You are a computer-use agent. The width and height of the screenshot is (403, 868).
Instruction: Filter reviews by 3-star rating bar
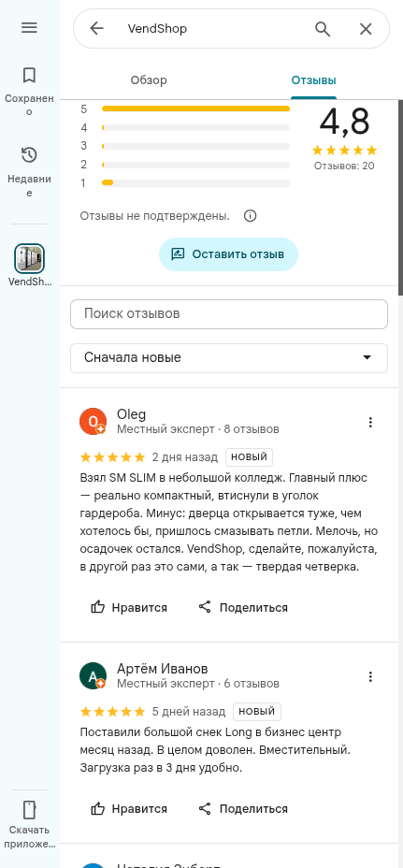click(x=185, y=146)
